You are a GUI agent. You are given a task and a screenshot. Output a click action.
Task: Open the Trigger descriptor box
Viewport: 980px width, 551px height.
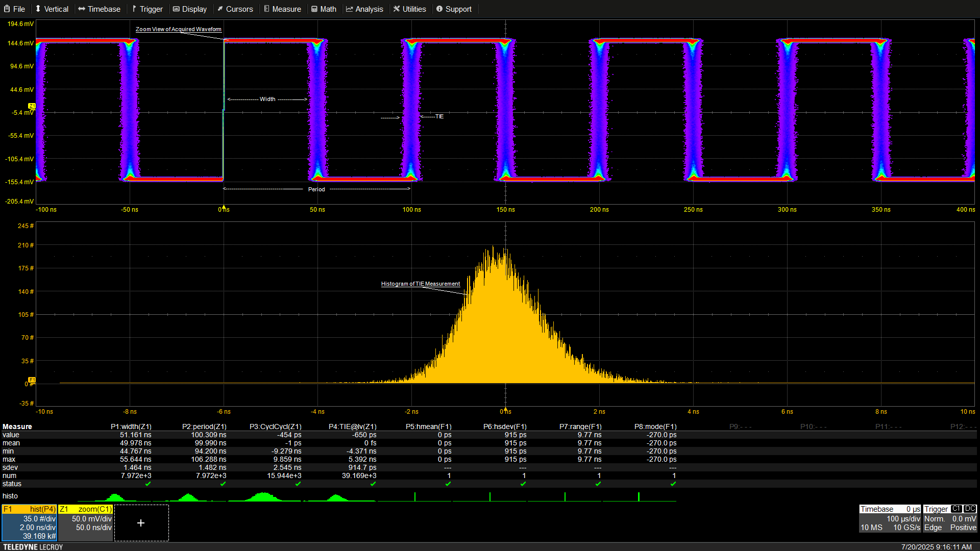(950, 519)
